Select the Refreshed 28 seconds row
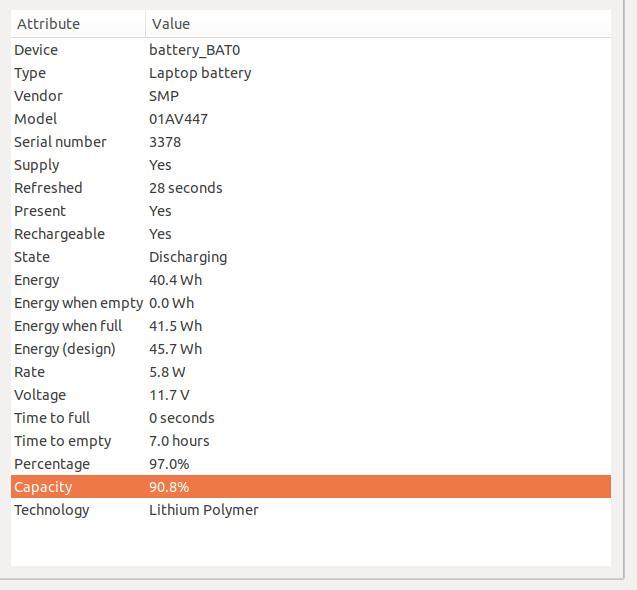This screenshot has width=637, height=590. tap(311, 188)
